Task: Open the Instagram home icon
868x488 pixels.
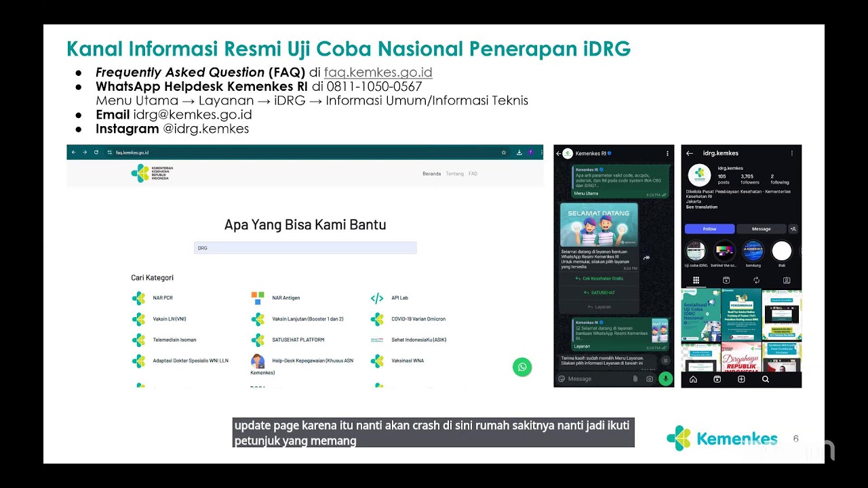Action: point(693,380)
